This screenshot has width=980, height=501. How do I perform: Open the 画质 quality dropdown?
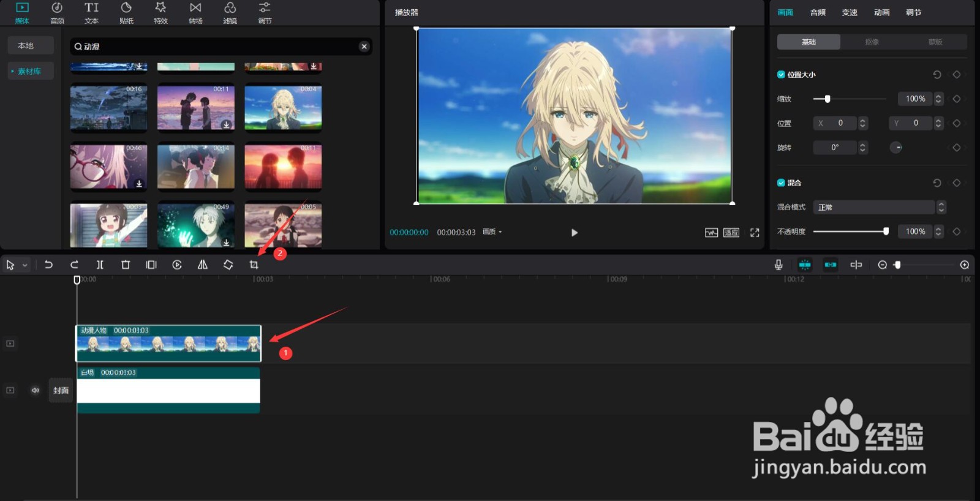click(492, 232)
